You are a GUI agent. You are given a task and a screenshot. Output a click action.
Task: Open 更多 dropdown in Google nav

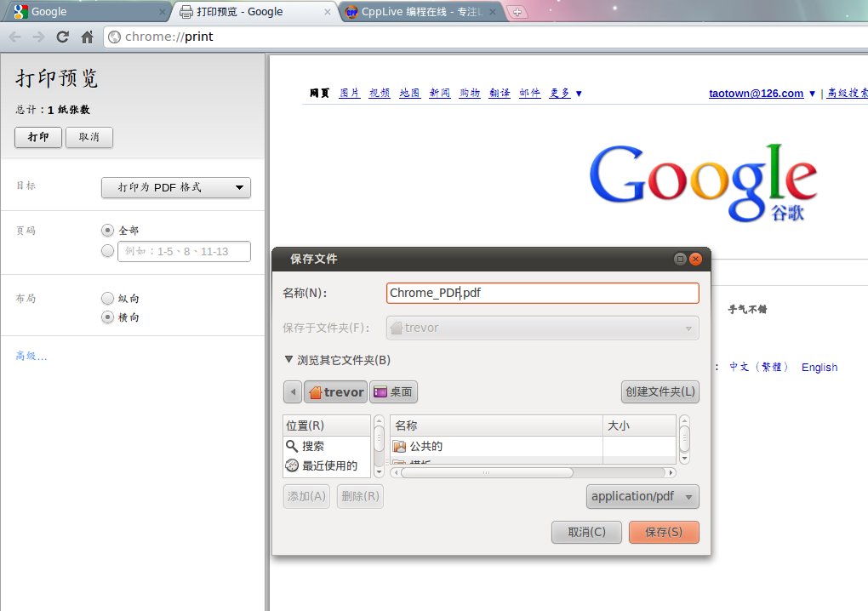565,93
